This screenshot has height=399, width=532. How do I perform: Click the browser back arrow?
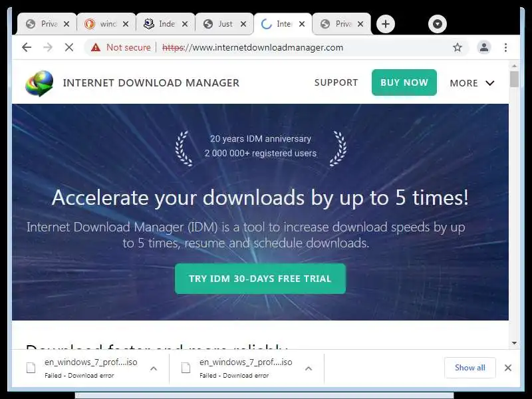tap(27, 47)
